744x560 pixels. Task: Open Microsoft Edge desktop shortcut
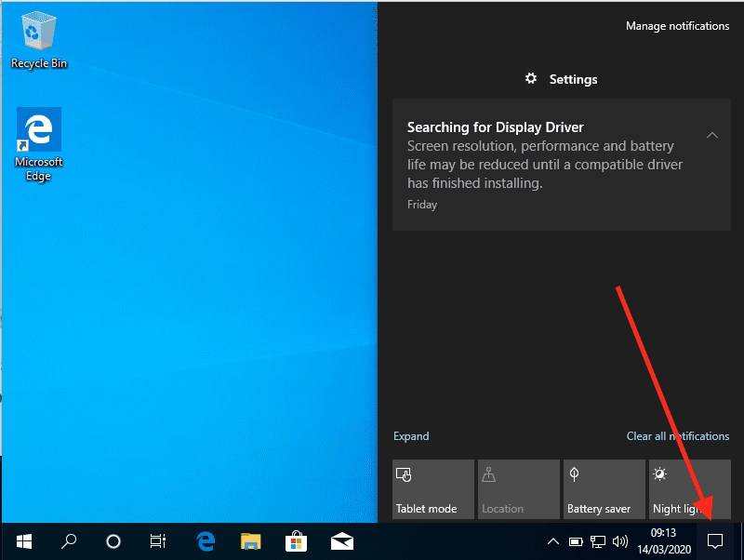coord(39,143)
